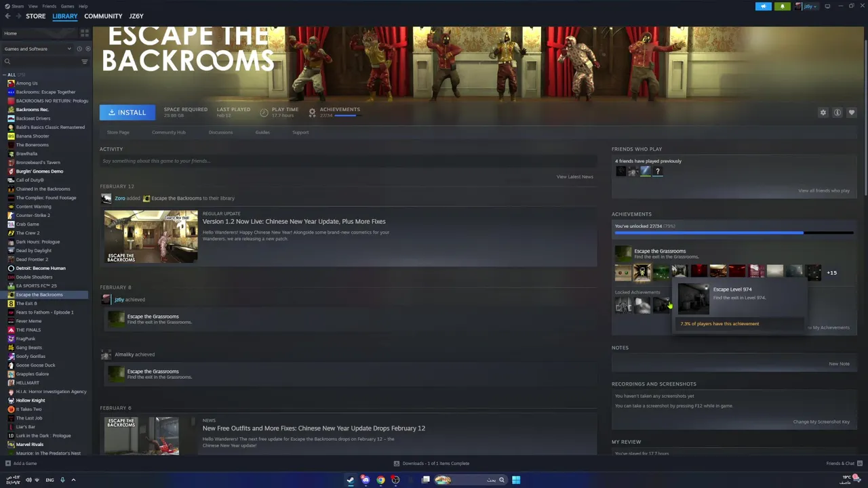Select Hollow Knight in library list
Viewport: 868px width, 488px height.
pos(31,401)
